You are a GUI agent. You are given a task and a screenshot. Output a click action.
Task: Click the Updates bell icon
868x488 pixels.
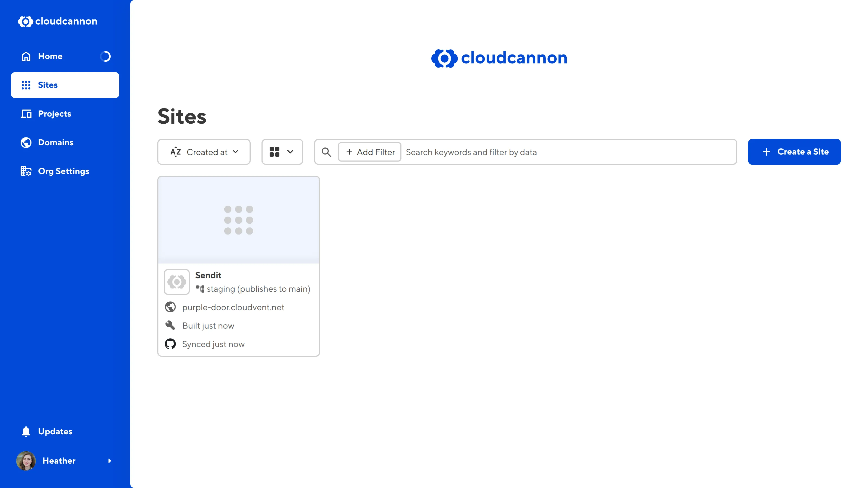tap(25, 431)
